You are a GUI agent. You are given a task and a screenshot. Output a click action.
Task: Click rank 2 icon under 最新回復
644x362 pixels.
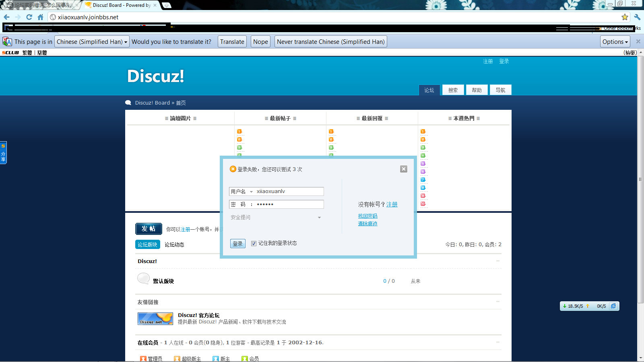331,140
